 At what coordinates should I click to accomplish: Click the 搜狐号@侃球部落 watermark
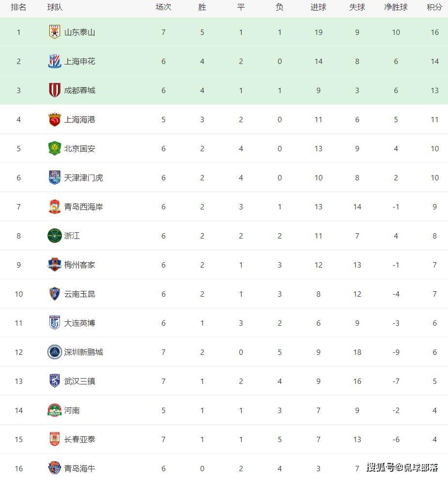(x=402, y=467)
